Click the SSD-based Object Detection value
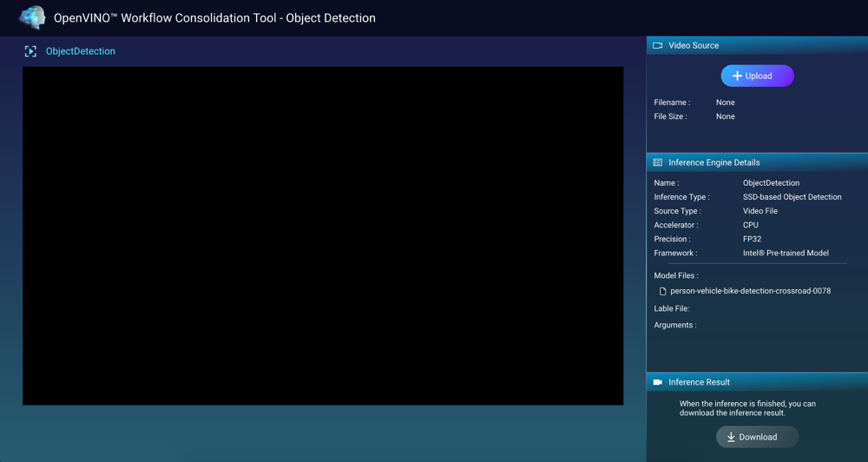Viewport: 868px width, 462px height. pyautogui.click(x=792, y=197)
